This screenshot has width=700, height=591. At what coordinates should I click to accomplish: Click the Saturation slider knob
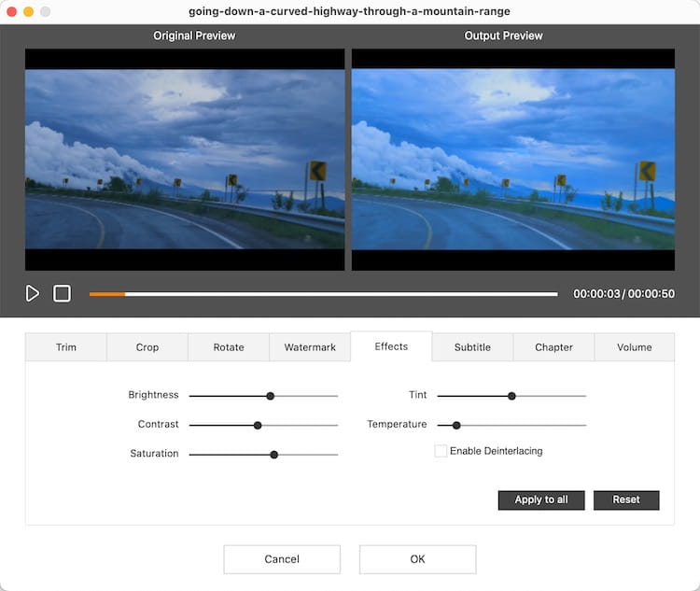pos(274,455)
